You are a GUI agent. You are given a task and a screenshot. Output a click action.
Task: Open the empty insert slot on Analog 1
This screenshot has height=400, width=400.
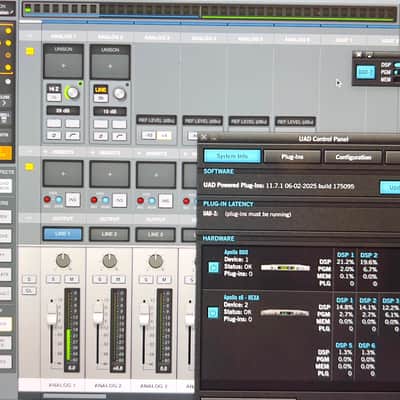click(x=63, y=174)
